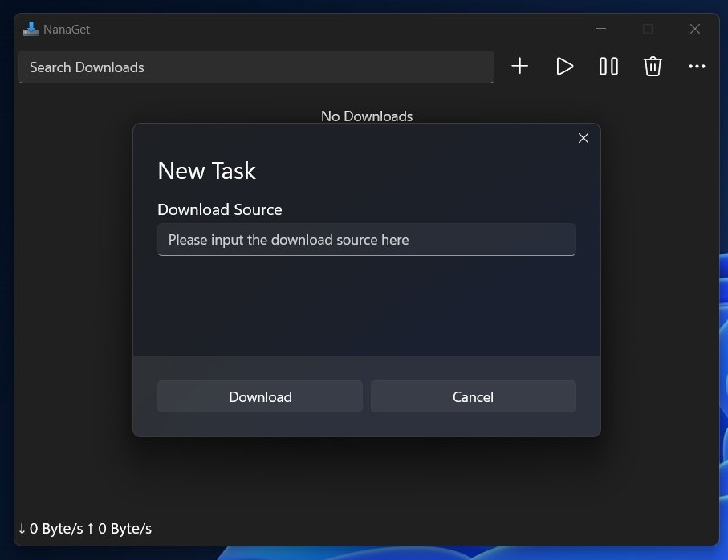Start all downloads with the play icon
Image resolution: width=728 pixels, height=560 pixels.
564,67
